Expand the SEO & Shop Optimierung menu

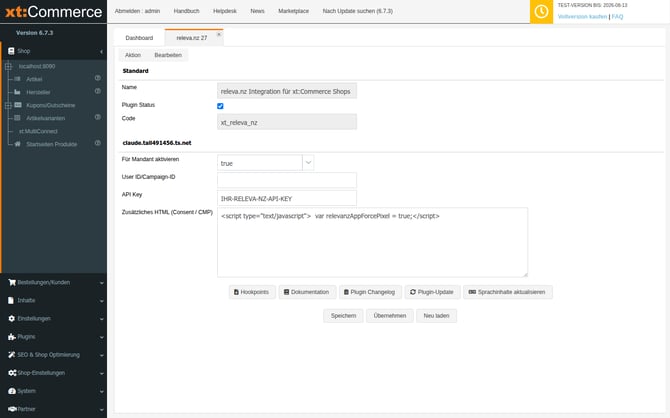(x=102, y=355)
